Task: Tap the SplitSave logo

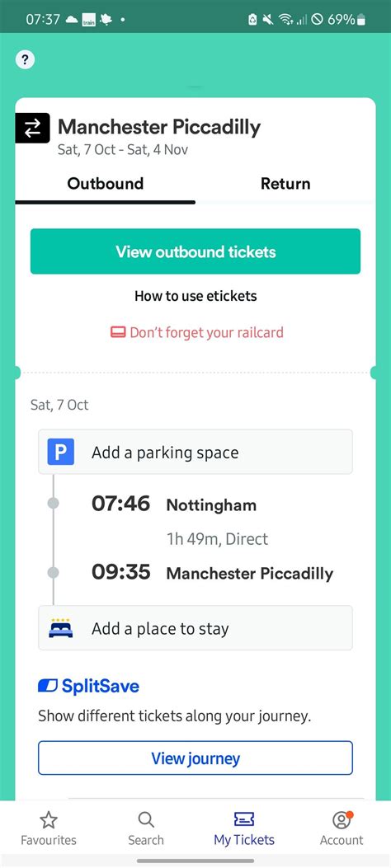Action: pos(88,687)
